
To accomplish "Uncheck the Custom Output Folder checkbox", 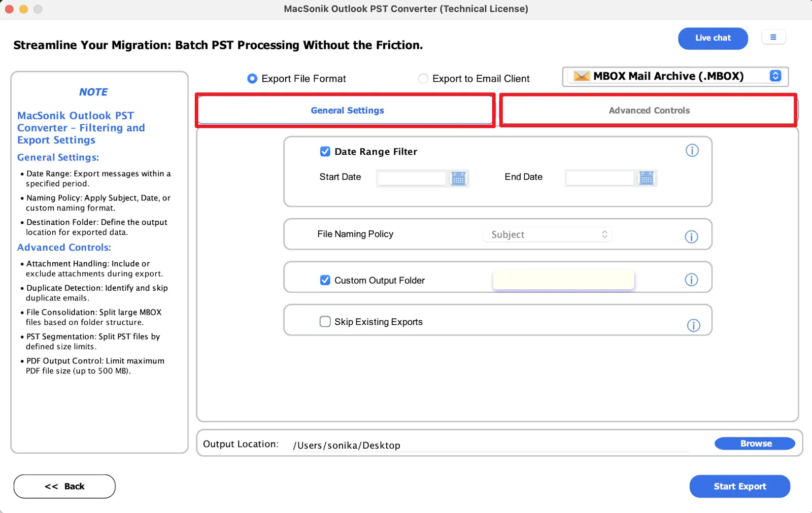I will (x=325, y=280).
